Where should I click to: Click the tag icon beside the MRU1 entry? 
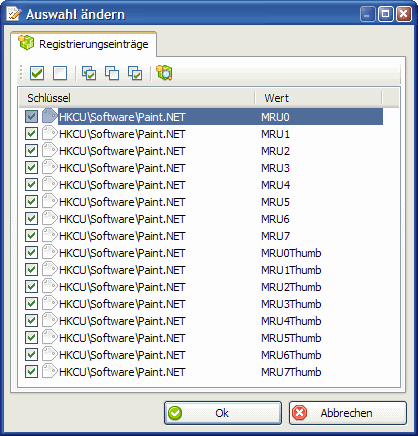point(50,134)
